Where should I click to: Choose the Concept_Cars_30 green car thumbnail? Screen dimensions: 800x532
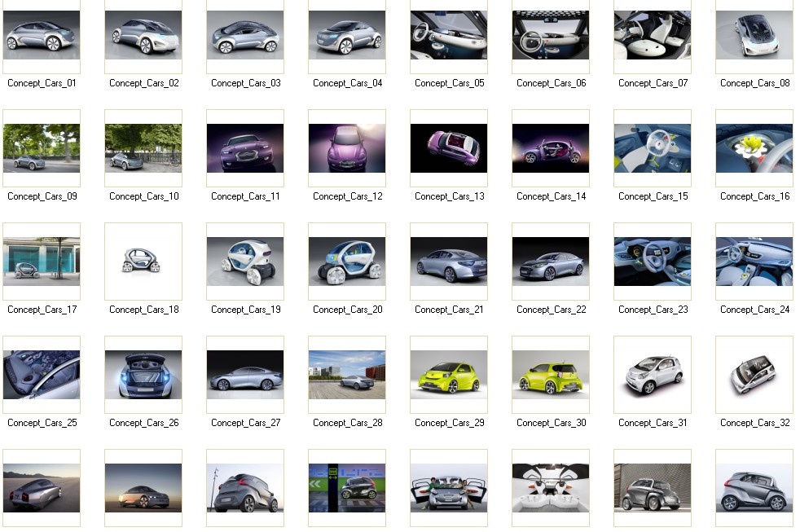tap(551, 375)
